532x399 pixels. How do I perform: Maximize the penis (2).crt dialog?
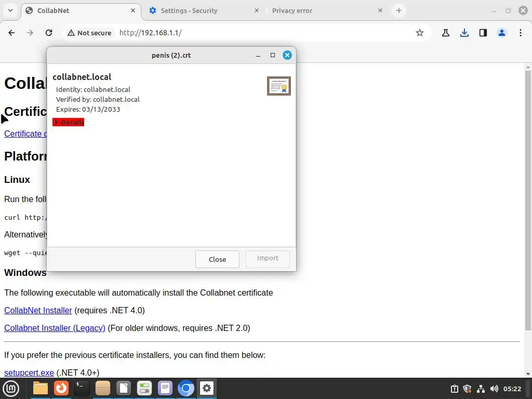coord(272,55)
